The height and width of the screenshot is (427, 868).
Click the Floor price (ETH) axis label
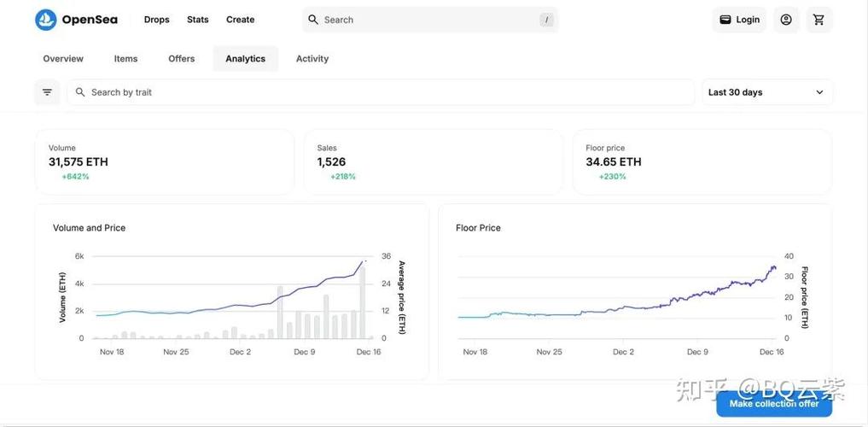click(804, 297)
